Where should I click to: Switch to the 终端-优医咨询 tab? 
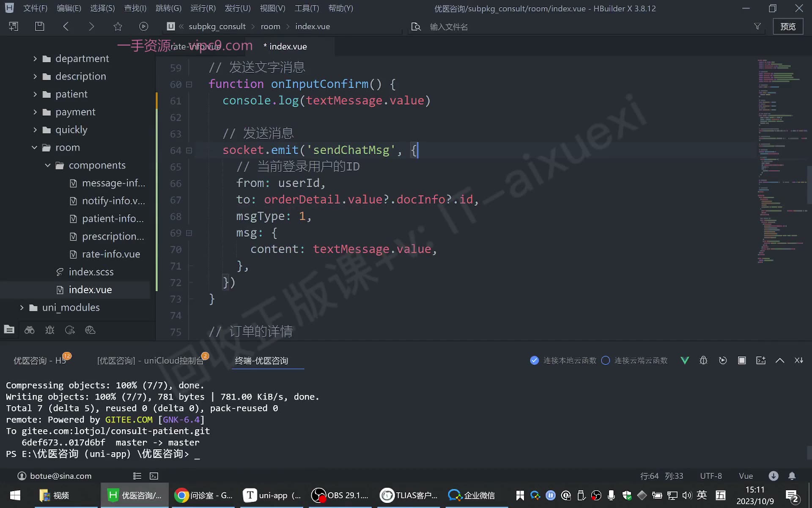point(261,360)
